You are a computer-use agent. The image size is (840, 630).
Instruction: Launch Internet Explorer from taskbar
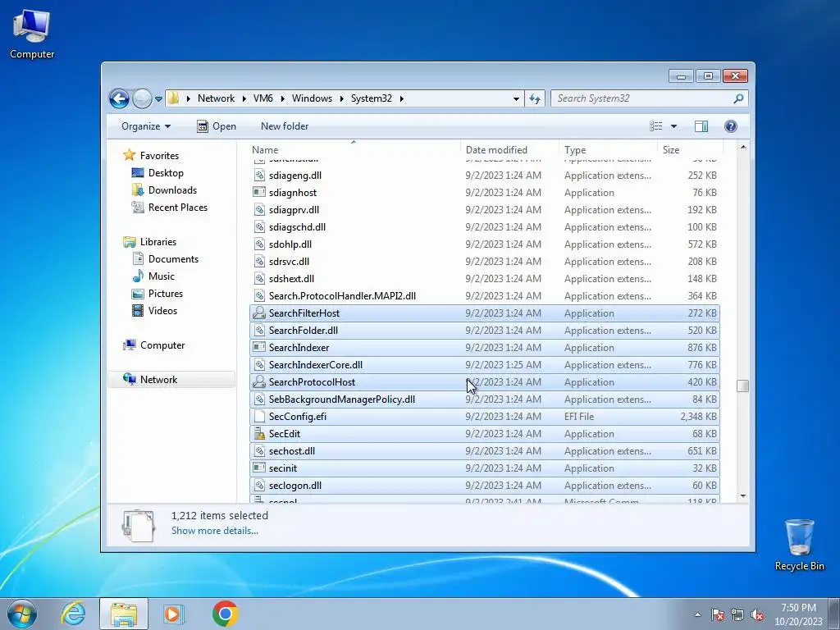click(x=73, y=614)
